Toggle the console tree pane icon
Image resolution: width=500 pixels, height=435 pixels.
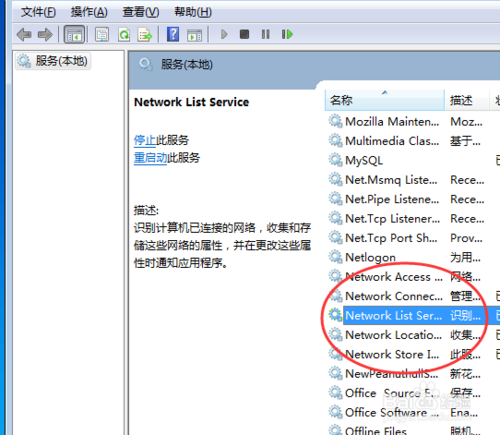click(x=74, y=34)
